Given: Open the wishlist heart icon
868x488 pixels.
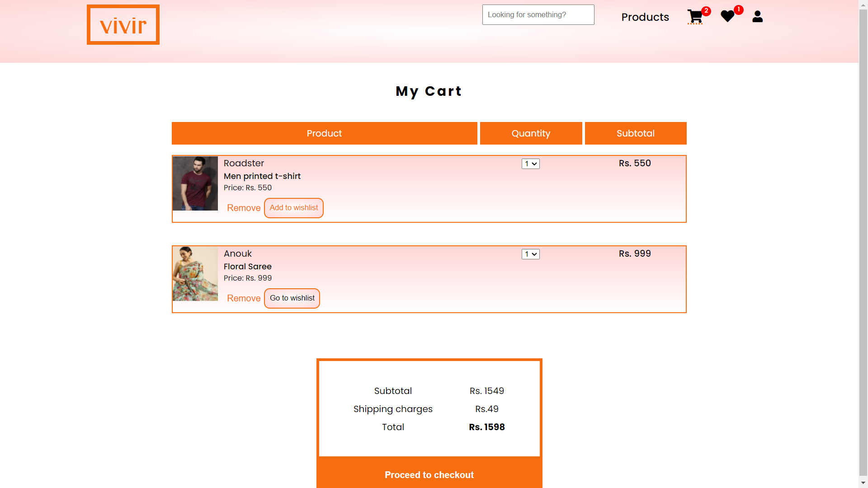Looking at the screenshot, I should pos(727,17).
